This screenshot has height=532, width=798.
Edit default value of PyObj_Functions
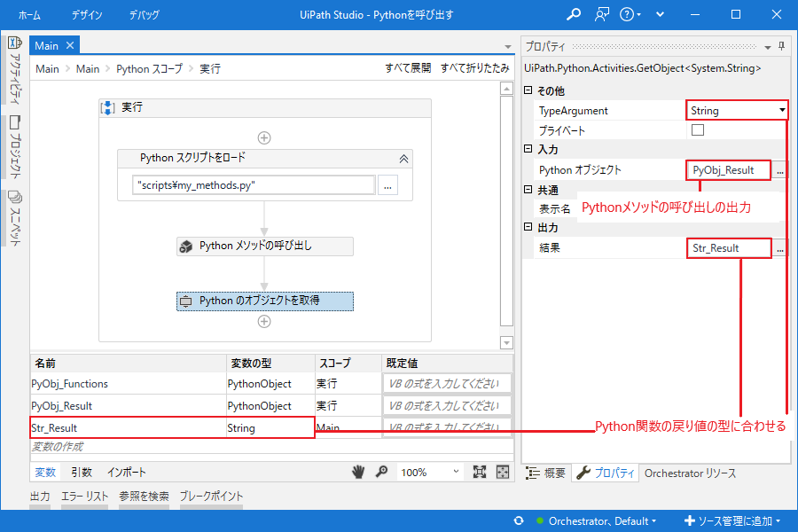coord(447,384)
